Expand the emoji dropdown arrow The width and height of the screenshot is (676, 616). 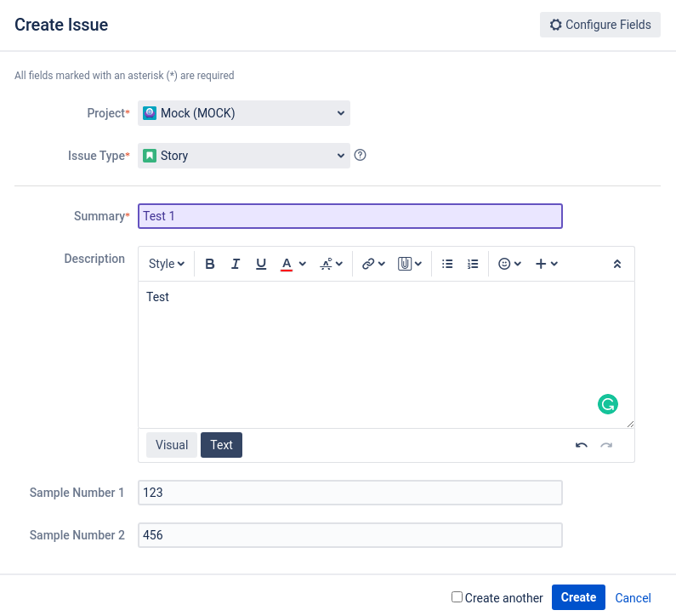click(x=518, y=264)
